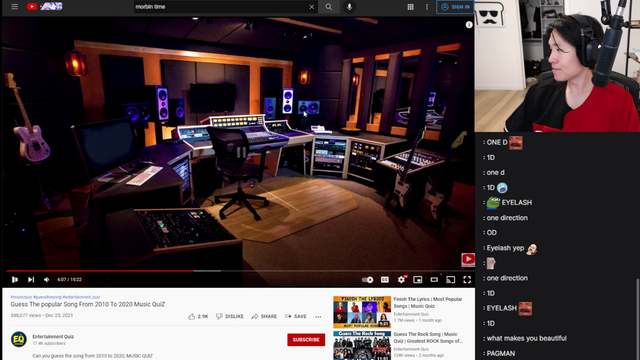Toggle the autoplay switch
Screen dimensions: 640x360
[367, 280]
